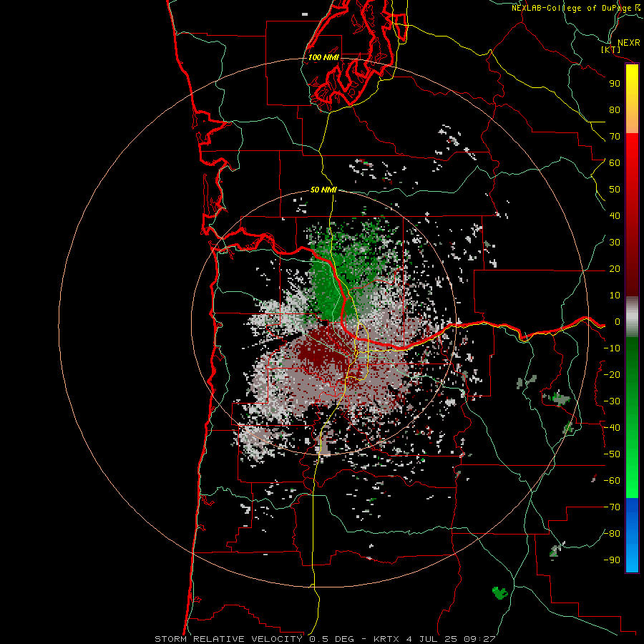Screen dimensions: 644x644
Task: Click the 80 value on velocity scale
Action: pyautogui.click(x=615, y=110)
